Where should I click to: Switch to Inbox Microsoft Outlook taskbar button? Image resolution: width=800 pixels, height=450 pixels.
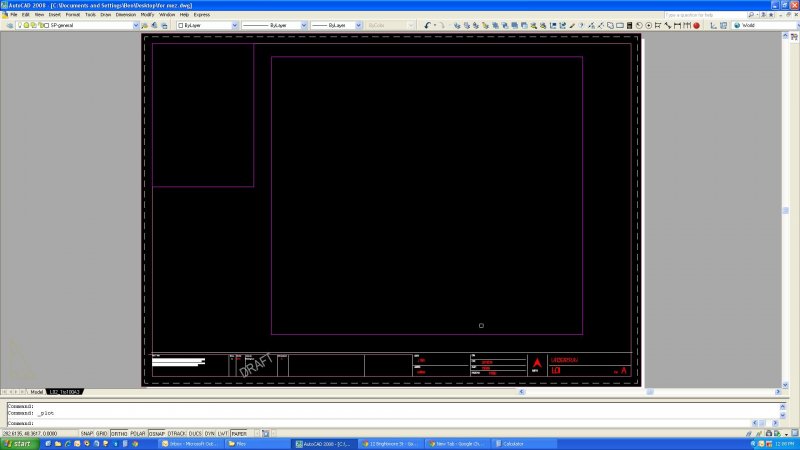point(191,444)
